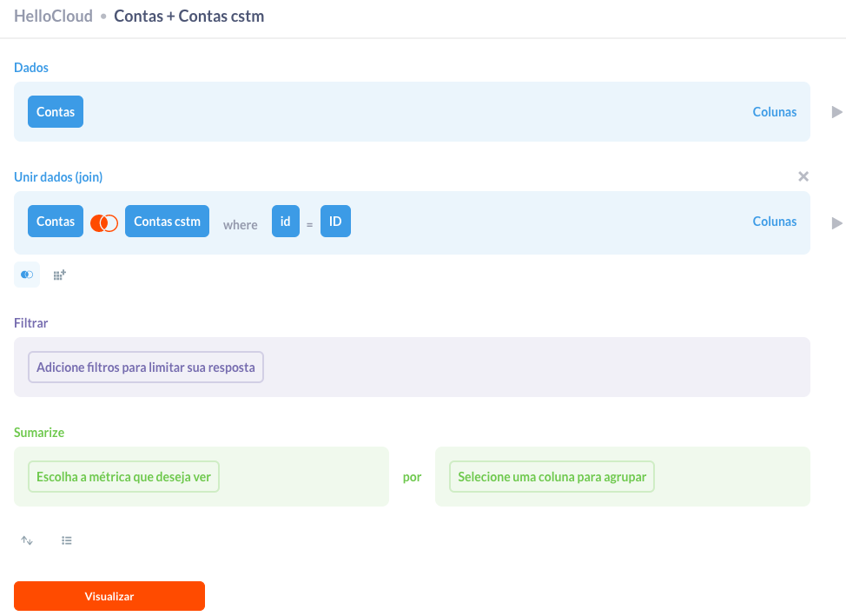Open Colunas picker in join section
Image resolution: width=846 pixels, height=616 pixels.
[774, 222]
